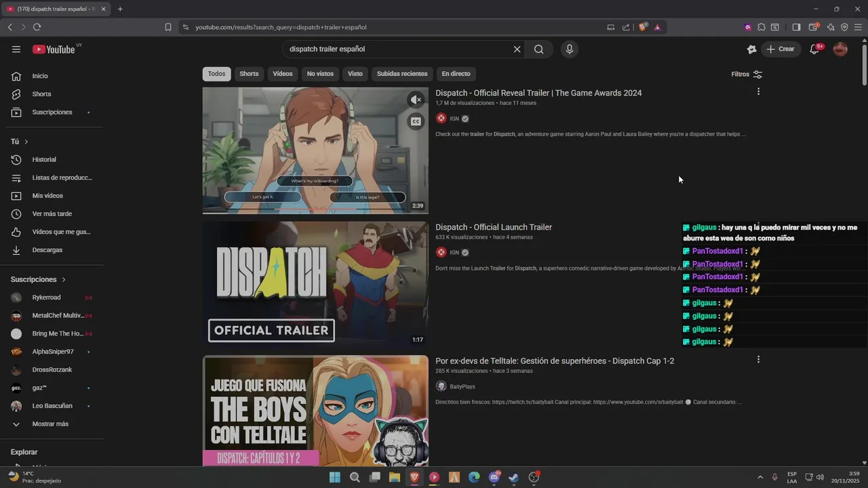Open the notifications bell
Viewport: 868px width, 488px height.
pos(815,49)
